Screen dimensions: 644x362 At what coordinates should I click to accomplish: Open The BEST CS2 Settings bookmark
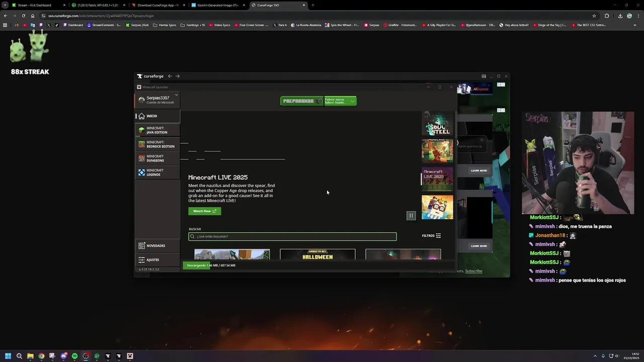click(x=589, y=25)
